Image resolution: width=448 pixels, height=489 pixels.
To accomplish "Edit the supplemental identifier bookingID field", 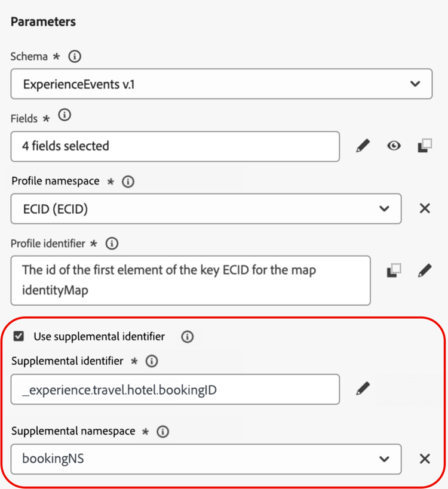I will click(x=363, y=389).
